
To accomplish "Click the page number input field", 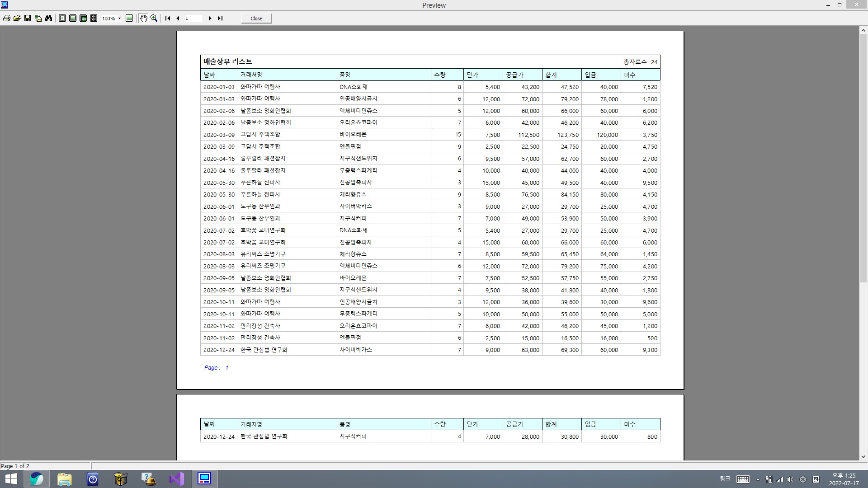I will 193,19.
